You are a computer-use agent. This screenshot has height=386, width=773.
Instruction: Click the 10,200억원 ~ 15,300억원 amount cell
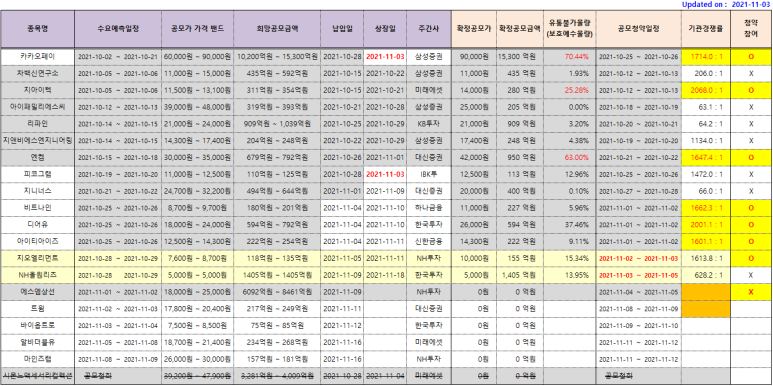point(278,57)
